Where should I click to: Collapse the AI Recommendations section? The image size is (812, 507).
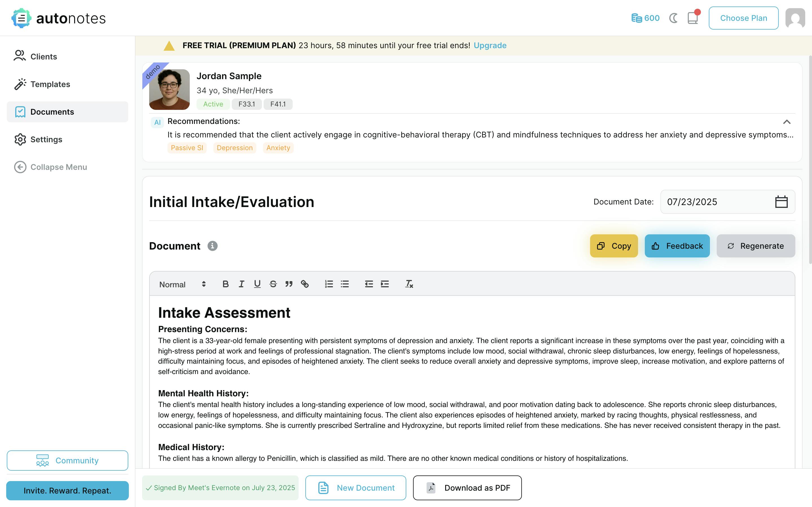pos(787,122)
